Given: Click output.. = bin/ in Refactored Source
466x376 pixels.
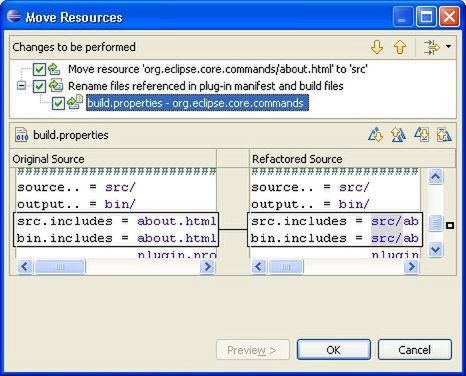Looking at the screenshot, I should click(310, 204).
